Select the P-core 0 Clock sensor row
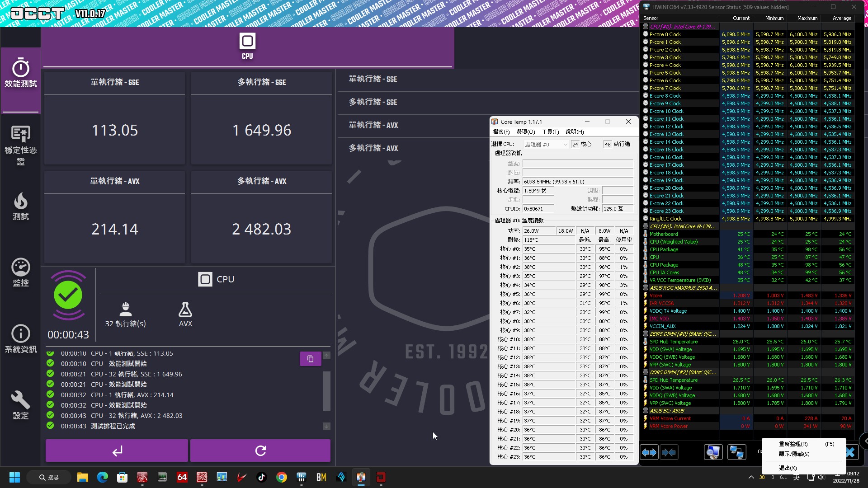The width and height of the screenshot is (868, 488). pyautogui.click(x=748, y=34)
